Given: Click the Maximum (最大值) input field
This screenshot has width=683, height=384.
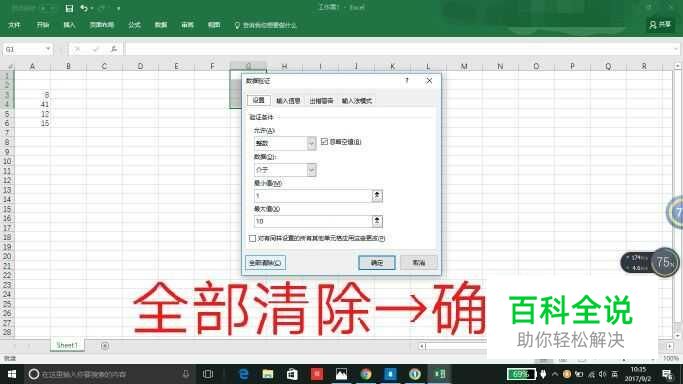Looking at the screenshot, I should click(x=312, y=221).
